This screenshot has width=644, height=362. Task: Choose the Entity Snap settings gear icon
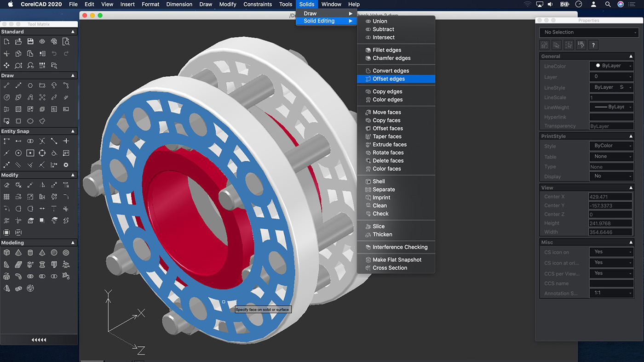point(66,165)
